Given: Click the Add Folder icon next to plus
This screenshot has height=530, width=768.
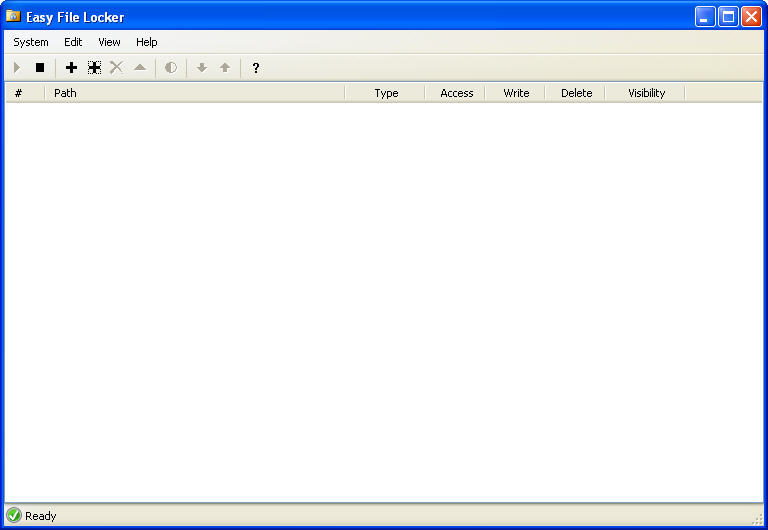Looking at the screenshot, I should 95,68.
